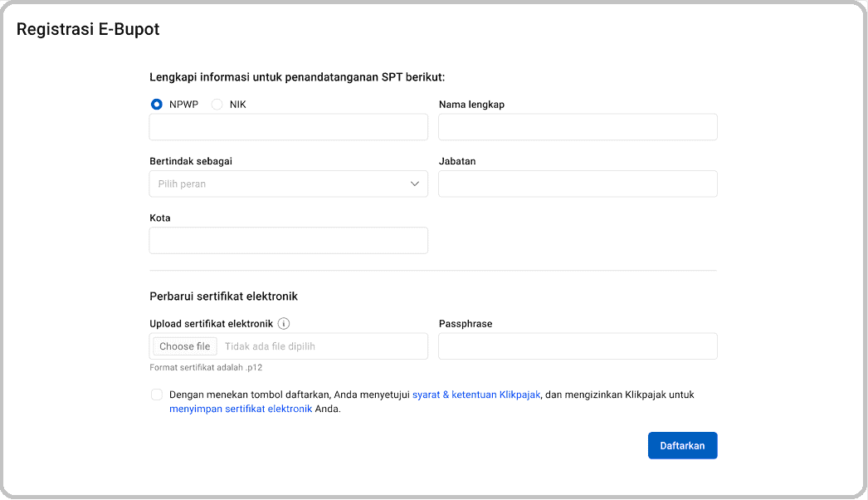Select the NIK radio button
This screenshot has height=500, width=868.
[217, 104]
